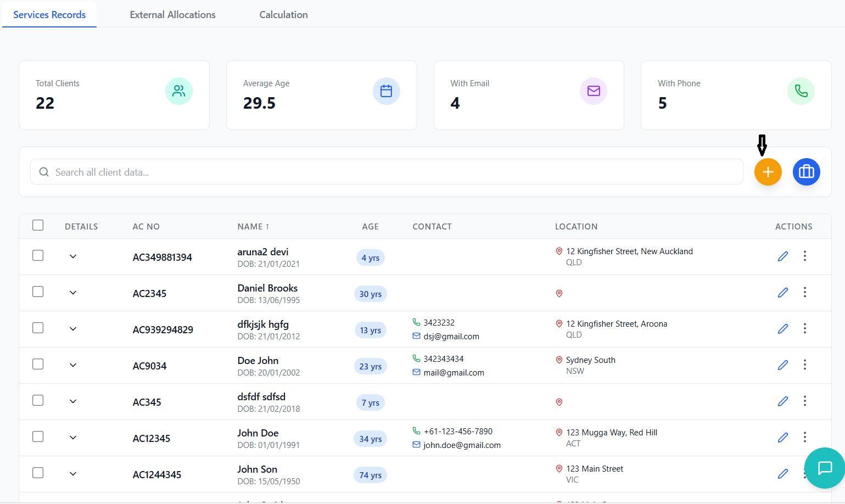Select the checkbox for account AC2345
The height and width of the screenshot is (504, 845).
38,292
